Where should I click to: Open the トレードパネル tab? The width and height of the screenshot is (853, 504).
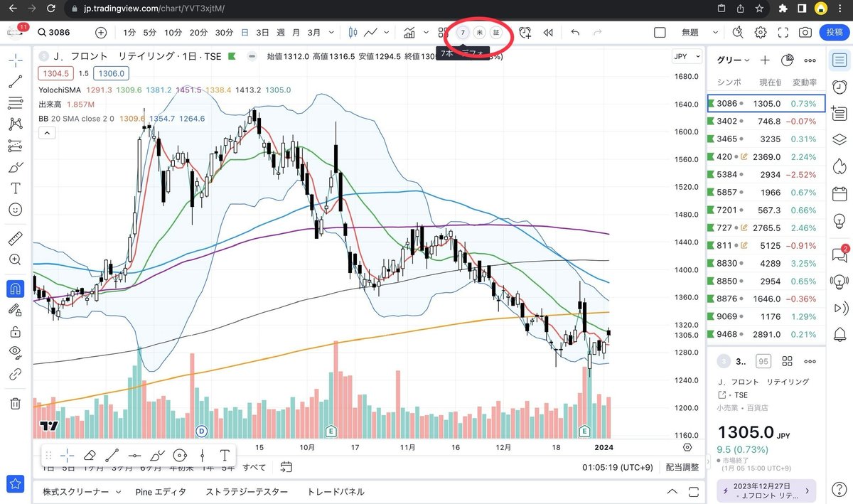coord(336,492)
